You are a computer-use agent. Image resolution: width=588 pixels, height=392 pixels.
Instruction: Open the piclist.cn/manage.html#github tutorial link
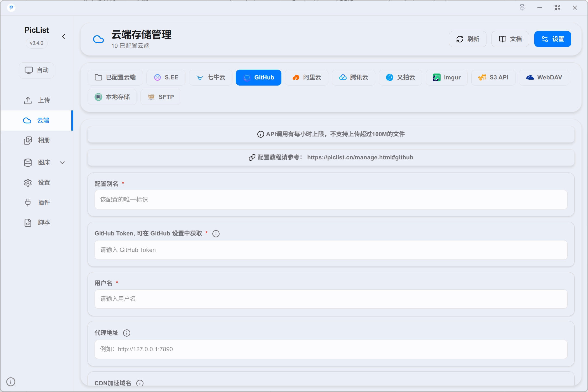coord(360,157)
